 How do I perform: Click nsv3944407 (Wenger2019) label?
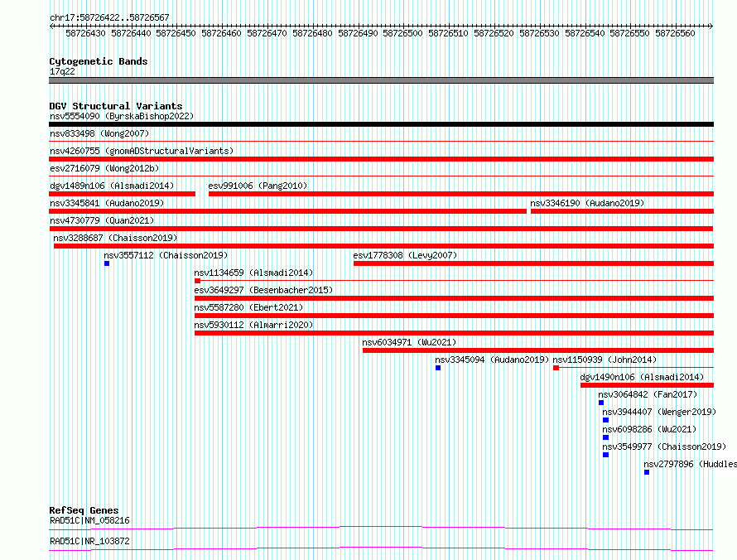[x=659, y=412]
